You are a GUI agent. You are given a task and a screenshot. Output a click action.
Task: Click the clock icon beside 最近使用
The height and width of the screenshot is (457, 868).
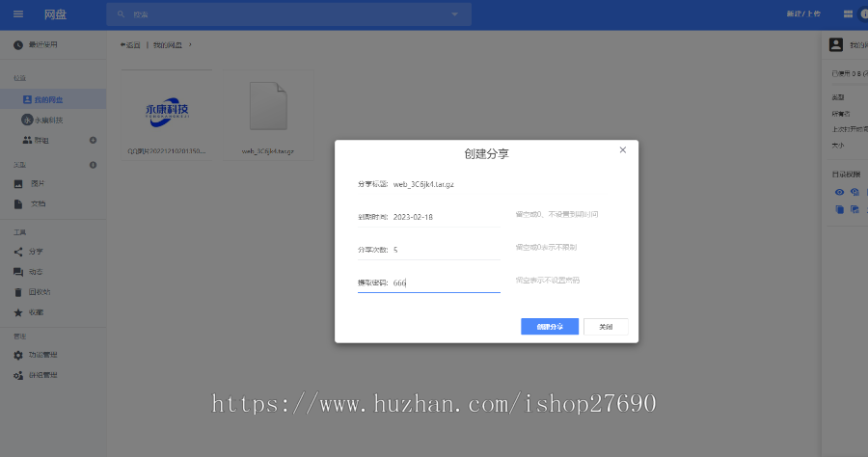[x=18, y=44]
